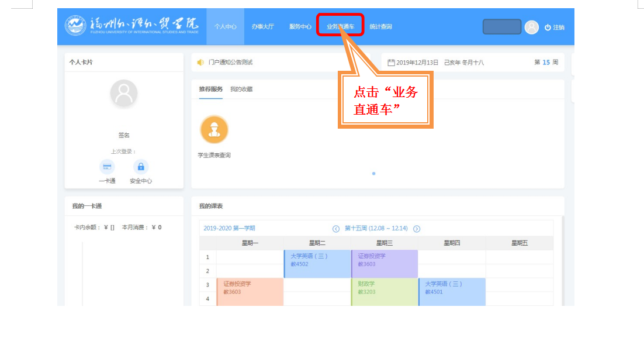Open Thursday 大学英语(三) 教4501 class
The width and height of the screenshot is (644, 348).
(452, 292)
